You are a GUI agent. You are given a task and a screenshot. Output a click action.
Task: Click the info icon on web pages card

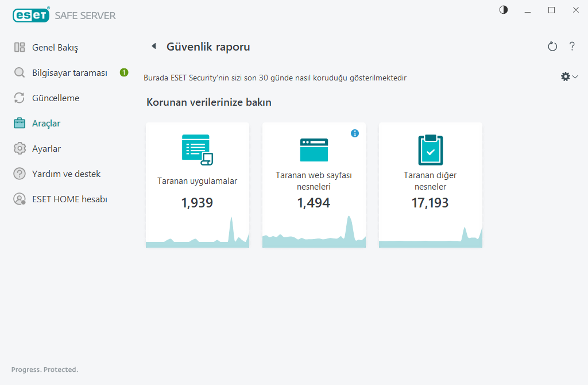pyautogui.click(x=355, y=133)
